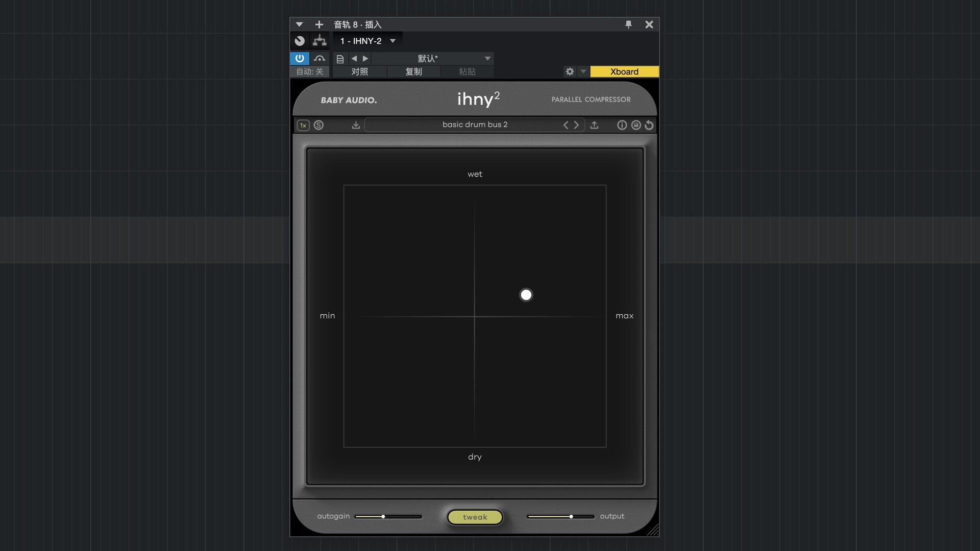
Task: Click the circled S icon
Action: point(318,125)
